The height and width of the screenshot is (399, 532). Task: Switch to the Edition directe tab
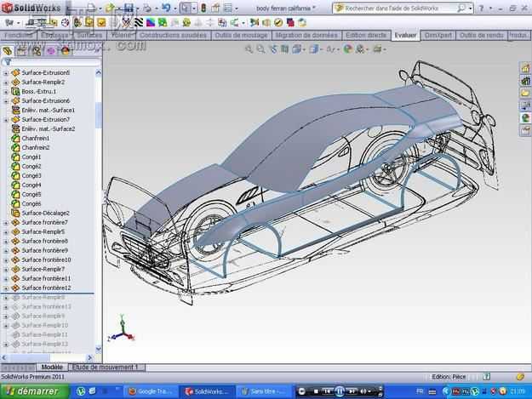pyautogui.click(x=366, y=35)
